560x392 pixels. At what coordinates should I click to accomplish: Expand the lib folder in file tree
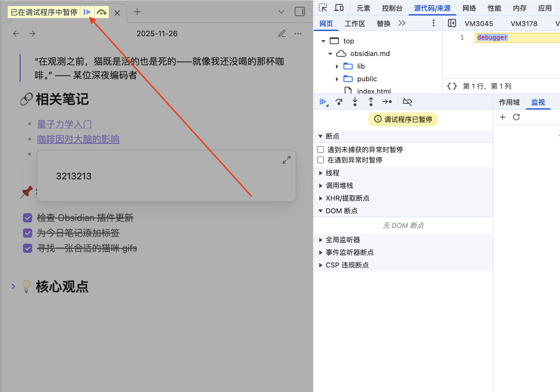click(337, 66)
